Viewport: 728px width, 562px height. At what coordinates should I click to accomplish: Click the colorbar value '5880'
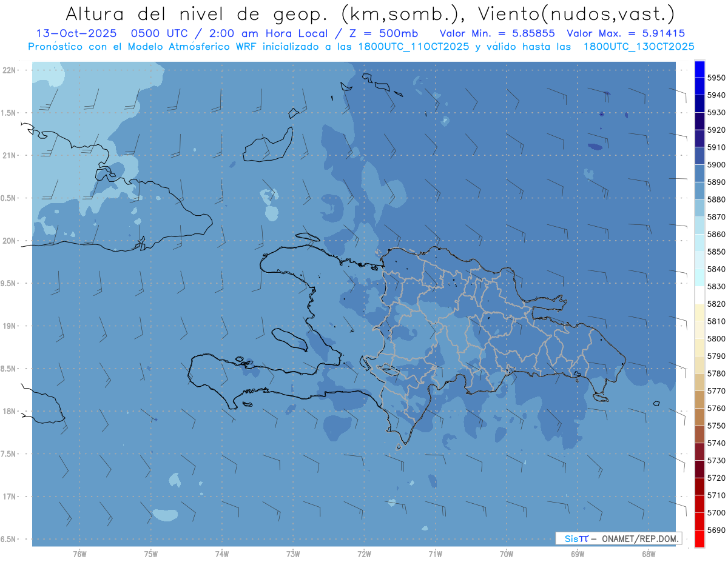[716, 199]
